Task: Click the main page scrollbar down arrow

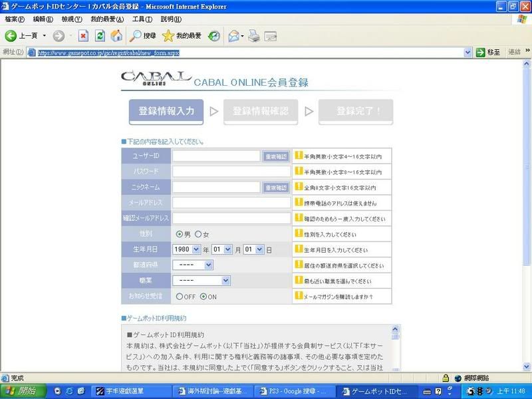Action: [x=527, y=367]
